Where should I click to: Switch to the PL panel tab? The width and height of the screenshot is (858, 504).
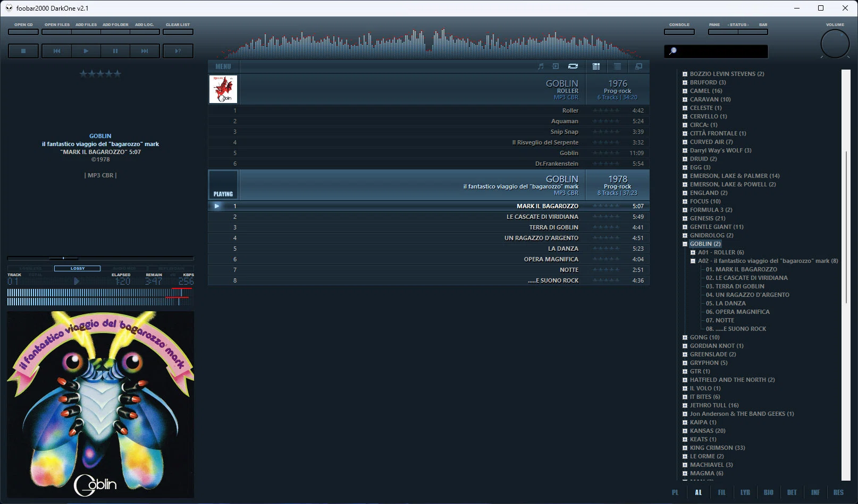(x=675, y=492)
